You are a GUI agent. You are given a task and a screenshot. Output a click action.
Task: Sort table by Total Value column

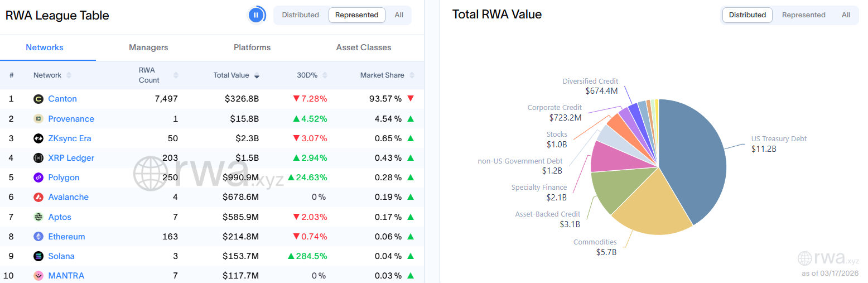pyautogui.click(x=237, y=75)
